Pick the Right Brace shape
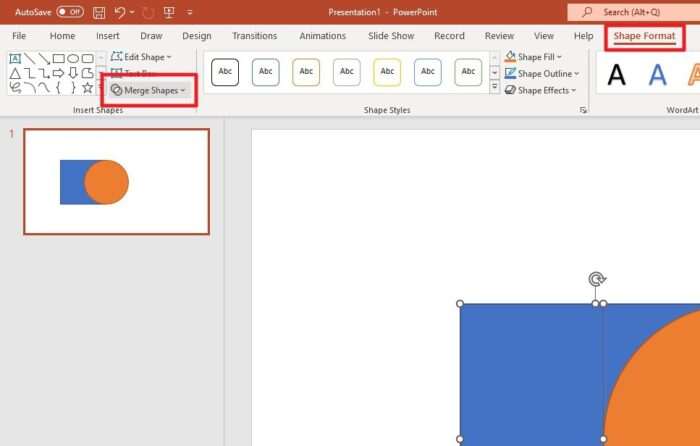Screen dimensions: 700x446 (73, 88)
